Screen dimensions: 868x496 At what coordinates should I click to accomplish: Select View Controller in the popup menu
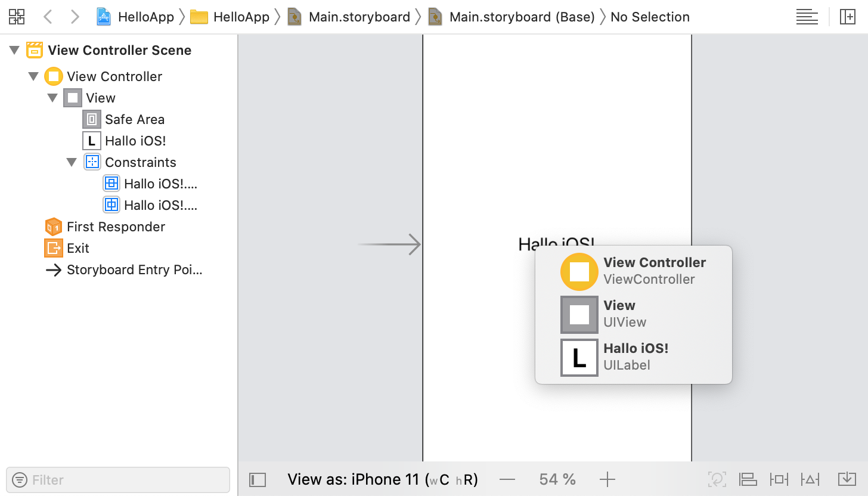click(633, 271)
